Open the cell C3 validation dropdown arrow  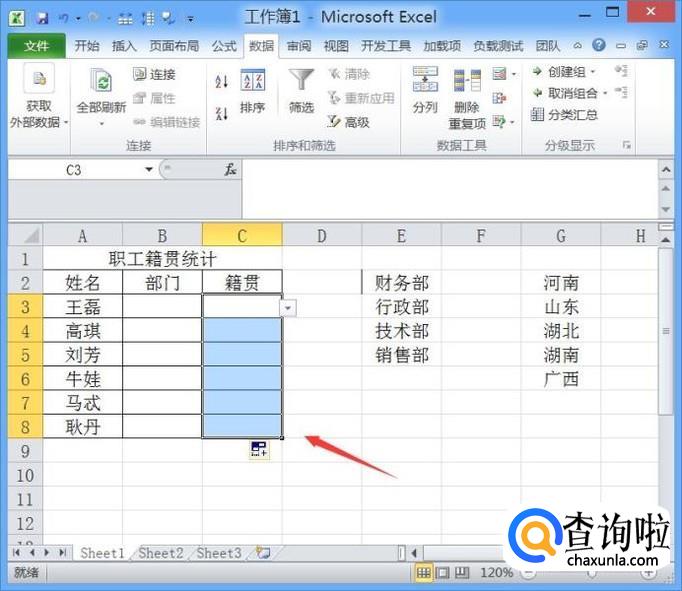tap(288, 308)
